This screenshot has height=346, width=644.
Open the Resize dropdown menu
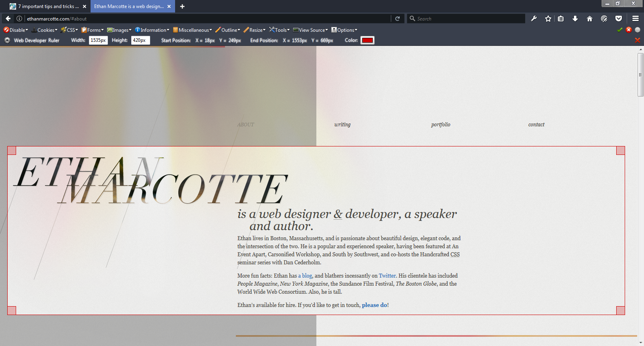pos(254,30)
